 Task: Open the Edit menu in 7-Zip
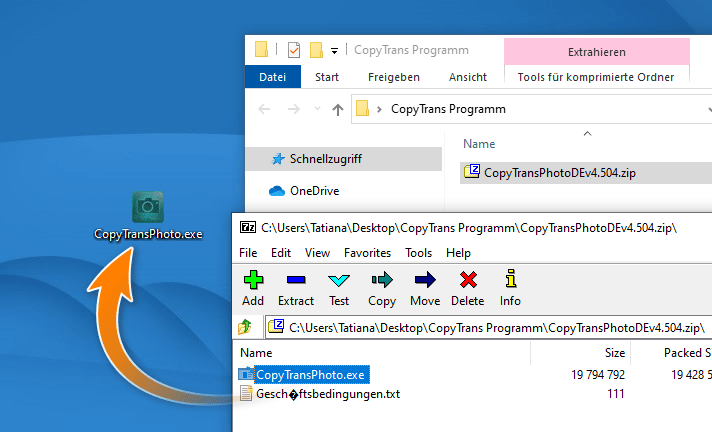[281, 253]
